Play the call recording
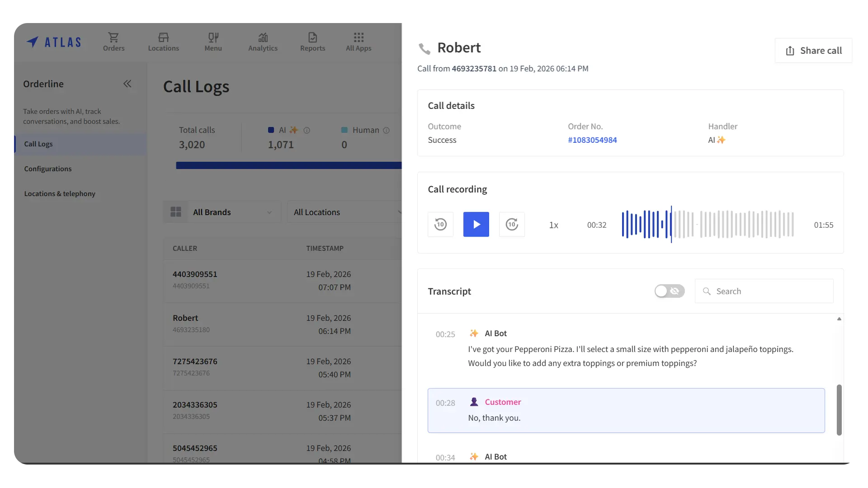The height and width of the screenshot is (488, 868). [x=476, y=224]
